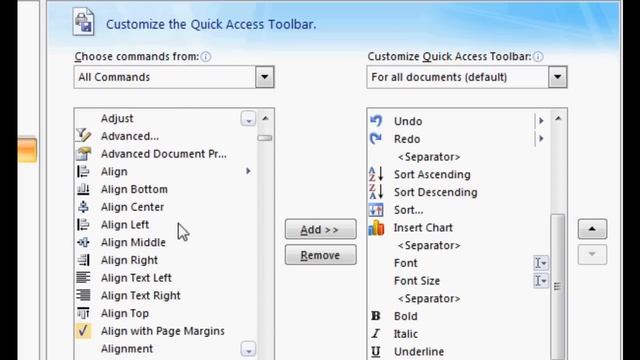Select the Align Middle icon
Image resolution: width=640 pixels, height=360 pixels.
coord(83,242)
